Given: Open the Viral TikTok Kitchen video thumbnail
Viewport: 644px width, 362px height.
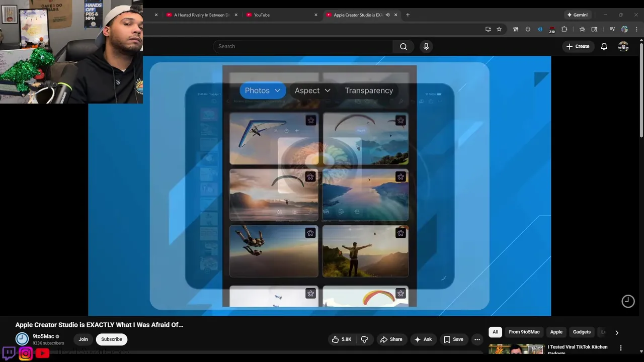Looking at the screenshot, I should tap(516, 349).
